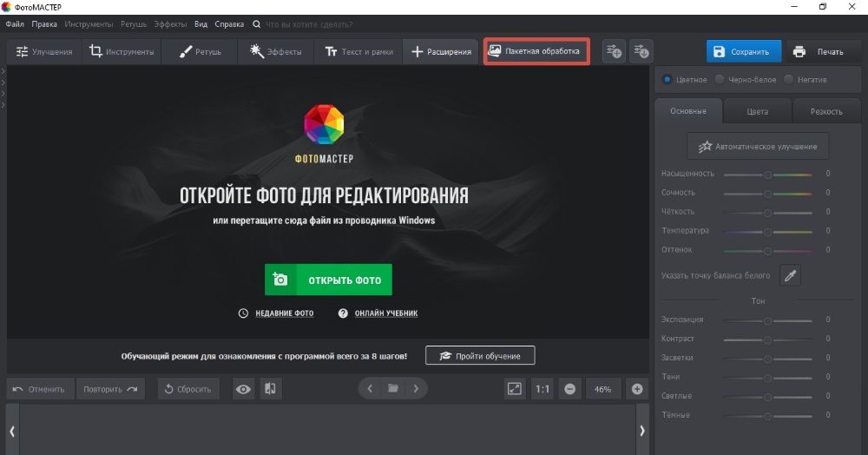868x455 pixels.
Task: Click the search field Что вы хотите сделать
Action: click(309, 24)
